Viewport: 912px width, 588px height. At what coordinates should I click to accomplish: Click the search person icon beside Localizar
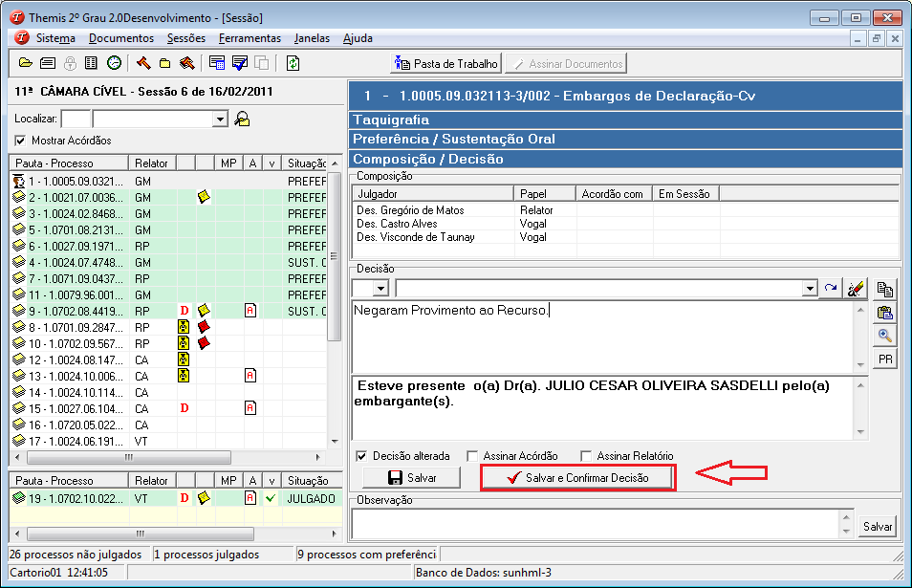(x=242, y=120)
